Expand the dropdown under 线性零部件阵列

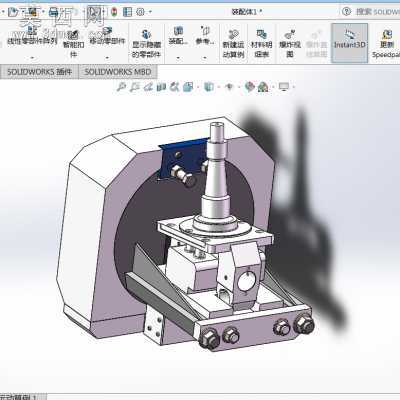coord(32,58)
